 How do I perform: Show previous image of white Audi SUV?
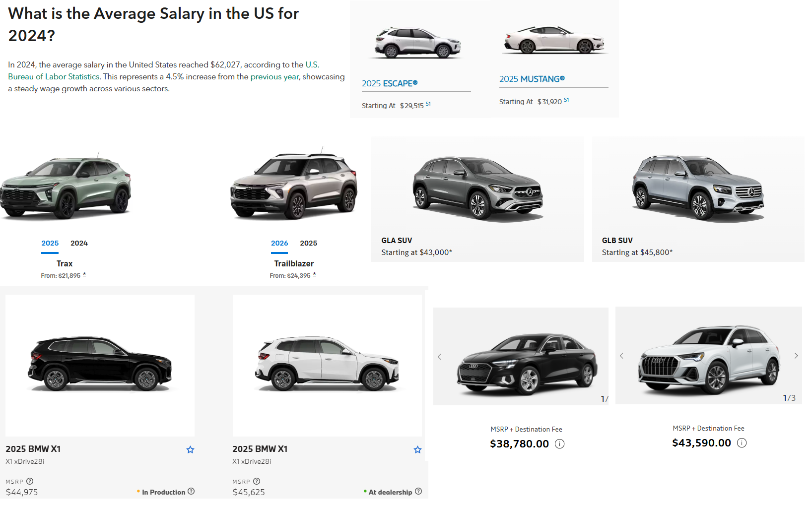coord(621,356)
